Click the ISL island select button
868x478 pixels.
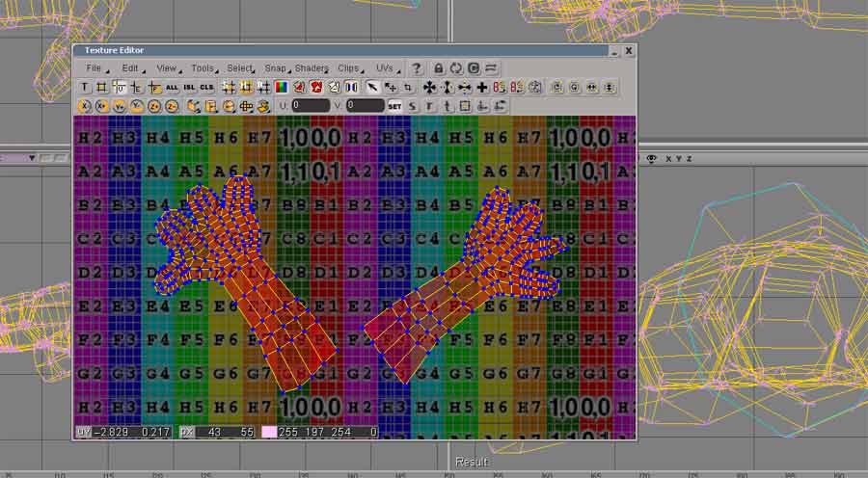[x=189, y=87]
